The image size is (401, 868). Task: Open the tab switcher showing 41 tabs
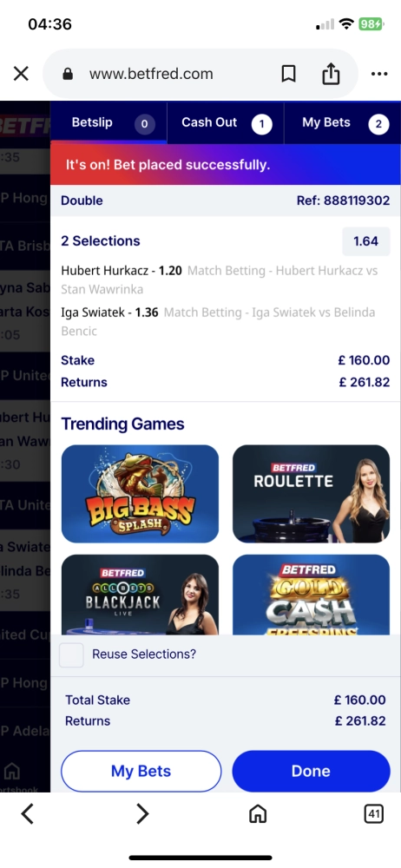coord(374,814)
